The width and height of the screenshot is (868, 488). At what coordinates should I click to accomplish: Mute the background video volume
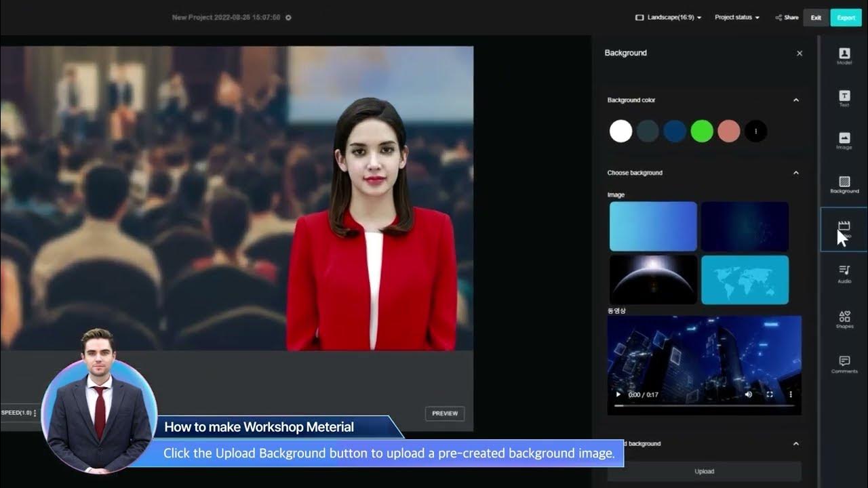pyautogui.click(x=749, y=394)
